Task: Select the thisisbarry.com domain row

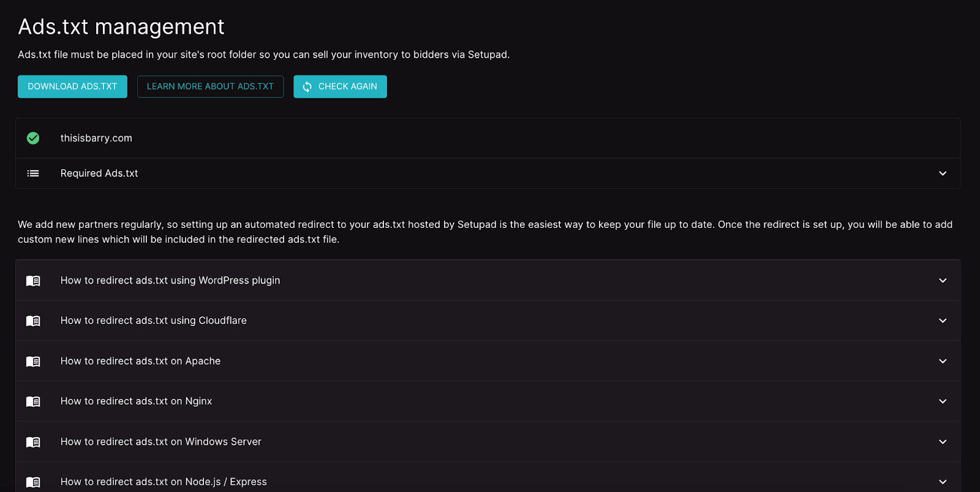Action: tap(96, 138)
